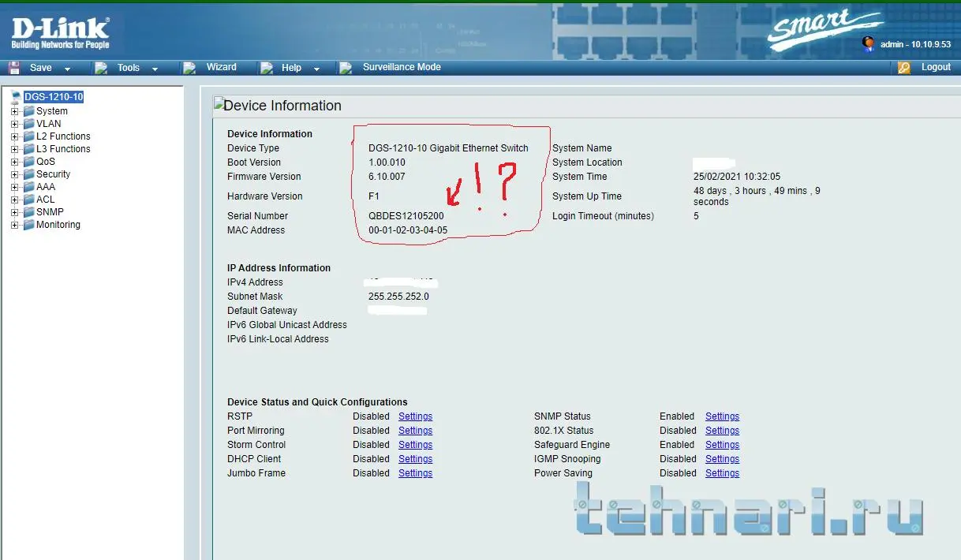Open 802.1X Status Settings link

coord(722,431)
